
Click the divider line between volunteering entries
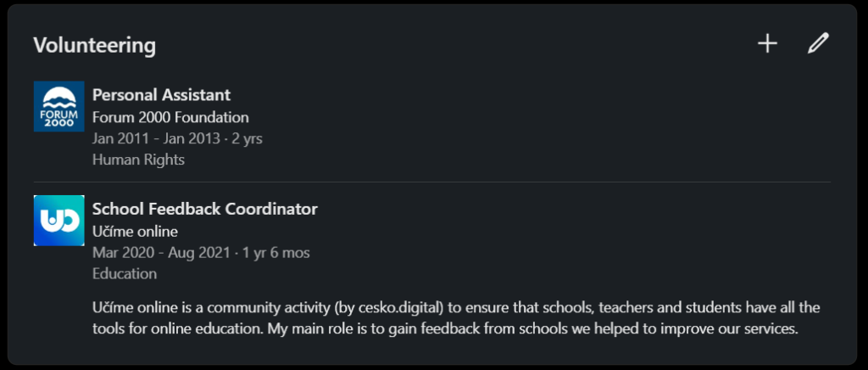[432, 182]
